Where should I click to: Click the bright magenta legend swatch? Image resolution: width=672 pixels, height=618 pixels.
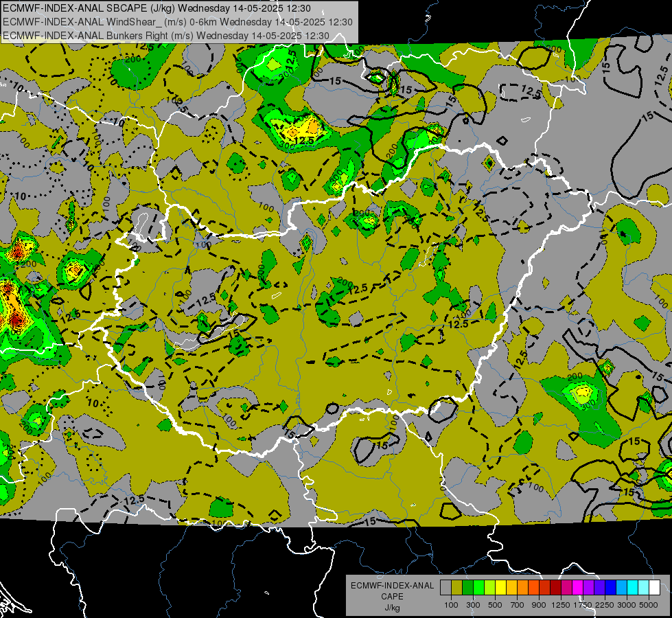tap(578, 588)
